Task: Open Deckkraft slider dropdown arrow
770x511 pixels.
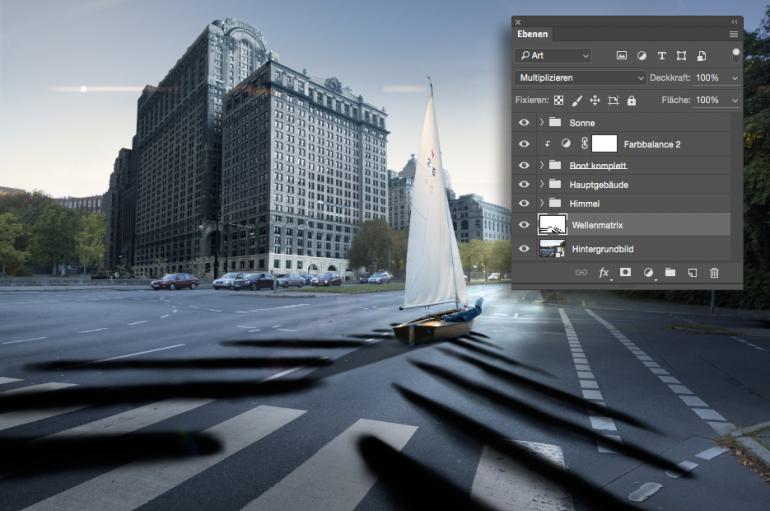Action: pyautogui.click(x=735, y=78)
